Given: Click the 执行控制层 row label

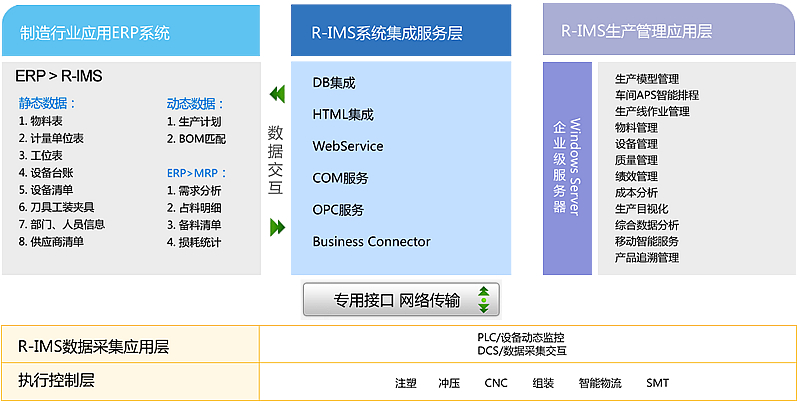Looking at the screenshot, I should tap(131, 381).
